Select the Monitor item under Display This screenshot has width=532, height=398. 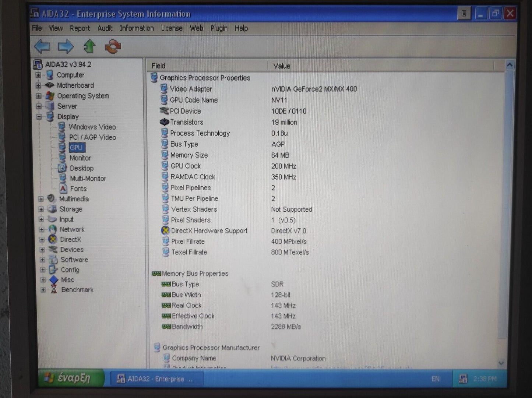click(80, 158)
